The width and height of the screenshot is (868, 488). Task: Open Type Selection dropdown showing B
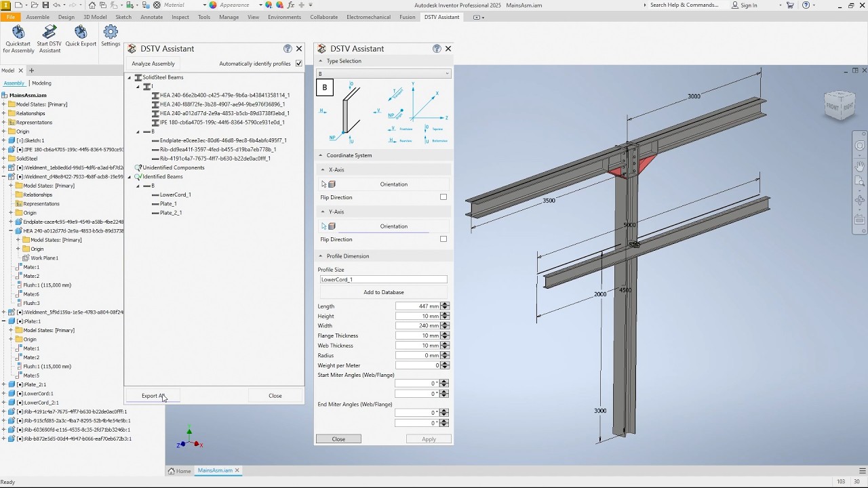383,73
